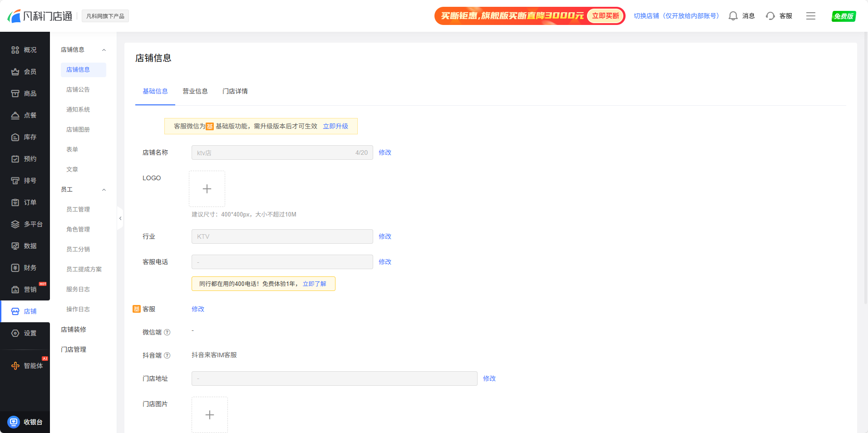Select the highlighted 店铺信息 submenu item
The image size is (868, 433).
point(84,70)
